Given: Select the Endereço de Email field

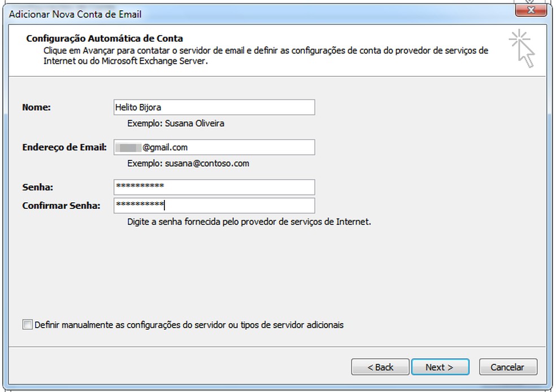Looking at the screenshot, I should tap(215, 147).
